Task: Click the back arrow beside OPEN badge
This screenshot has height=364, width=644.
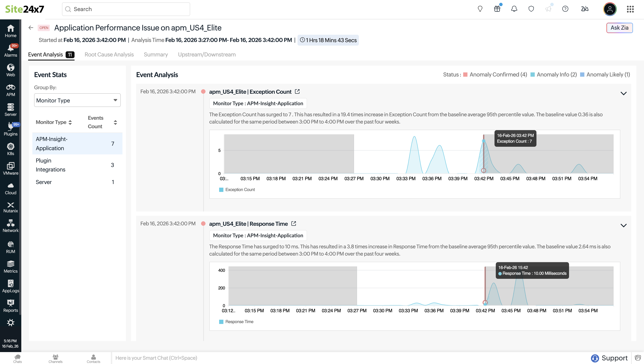Action: 31,28
